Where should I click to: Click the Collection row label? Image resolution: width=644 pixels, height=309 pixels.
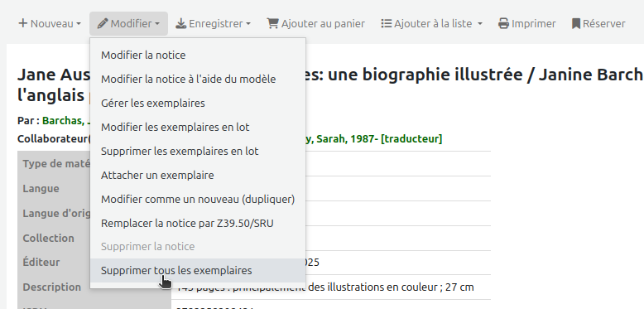49,238
